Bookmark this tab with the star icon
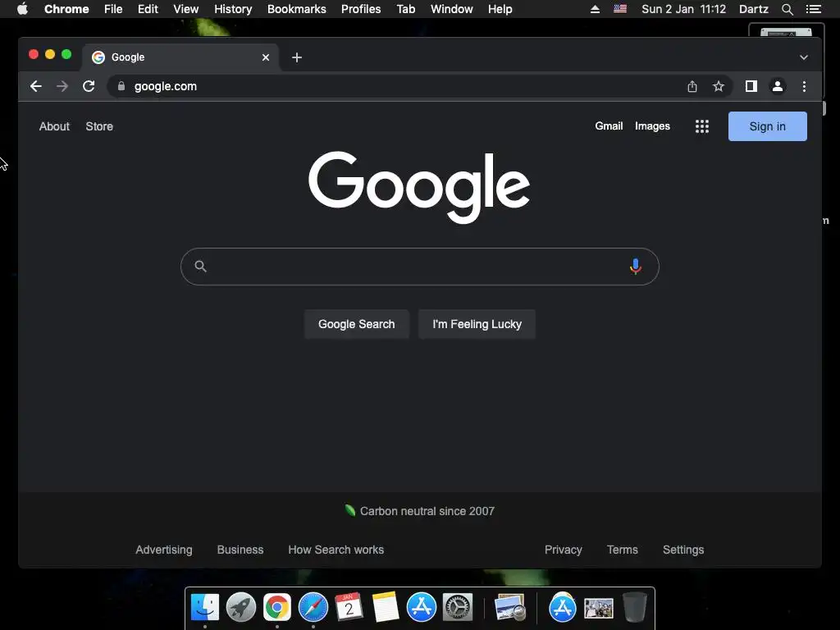Viewport: 840px width, 630px height. 719,86
